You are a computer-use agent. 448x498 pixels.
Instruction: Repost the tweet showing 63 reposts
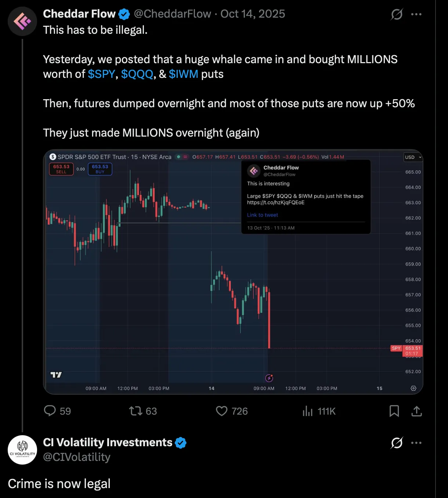(135, 411)
